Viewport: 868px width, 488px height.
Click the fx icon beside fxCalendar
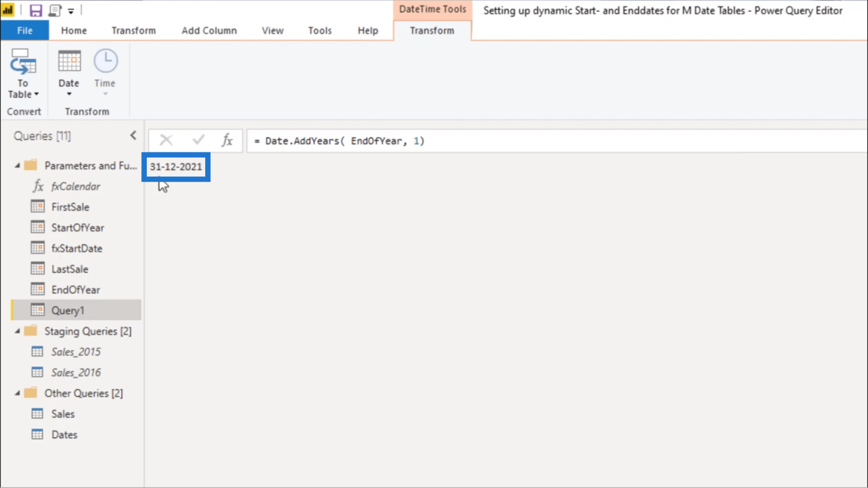pyautogui.click(x=38, y=186)
